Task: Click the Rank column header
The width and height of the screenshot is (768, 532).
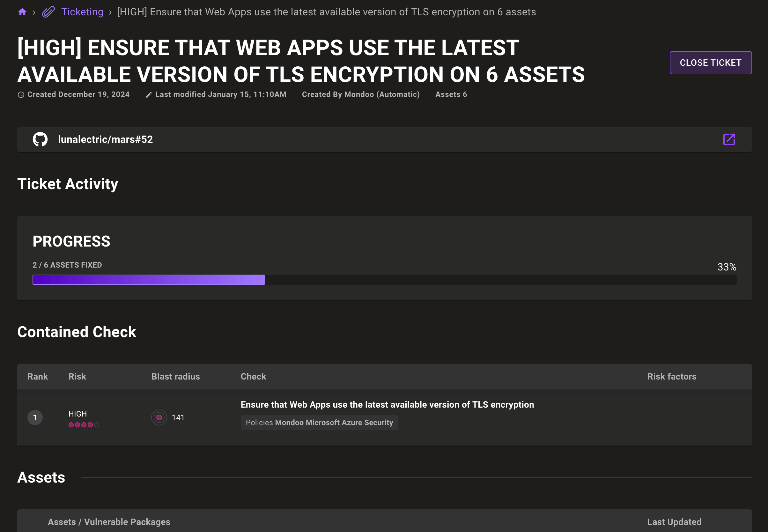Action: [37, 376]
